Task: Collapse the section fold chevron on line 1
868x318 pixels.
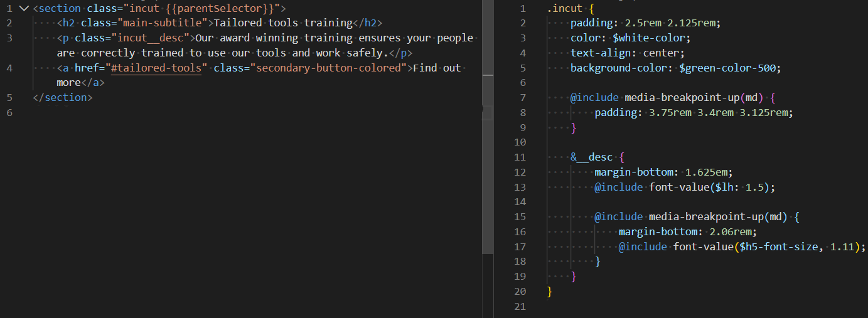Action: point(24,8)
